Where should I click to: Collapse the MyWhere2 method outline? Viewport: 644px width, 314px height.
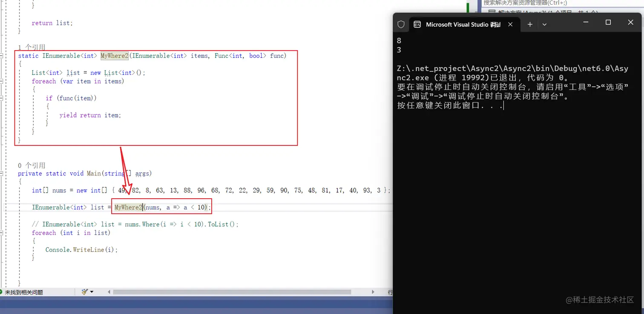(x=2, y=56)
